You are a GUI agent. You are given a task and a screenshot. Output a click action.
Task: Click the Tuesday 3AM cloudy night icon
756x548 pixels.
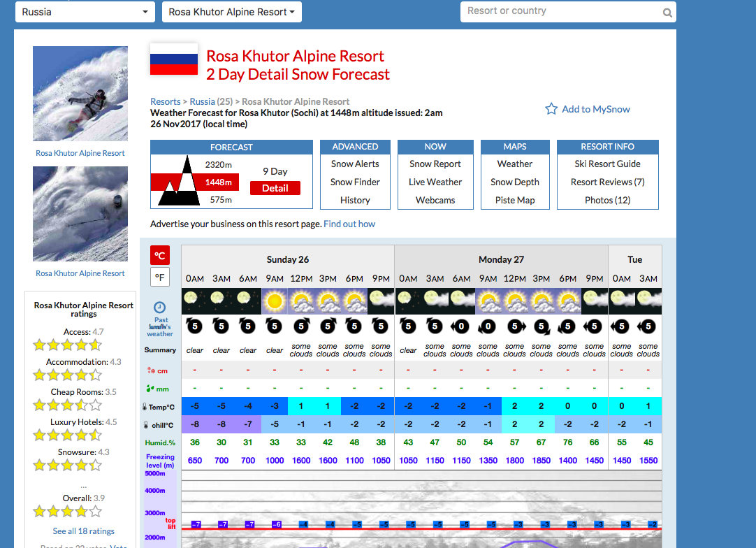click(x=648, y=301)
